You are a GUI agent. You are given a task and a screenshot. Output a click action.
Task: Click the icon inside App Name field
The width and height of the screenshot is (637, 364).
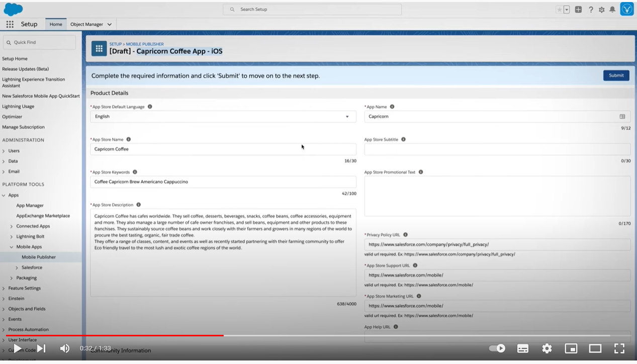622,116
